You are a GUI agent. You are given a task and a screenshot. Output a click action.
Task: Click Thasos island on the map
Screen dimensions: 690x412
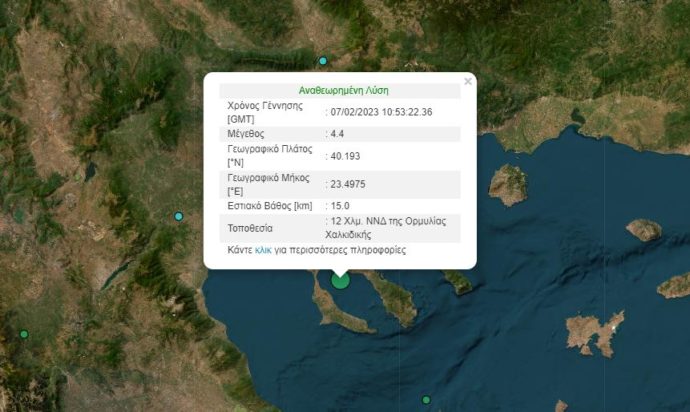point(509,185)
